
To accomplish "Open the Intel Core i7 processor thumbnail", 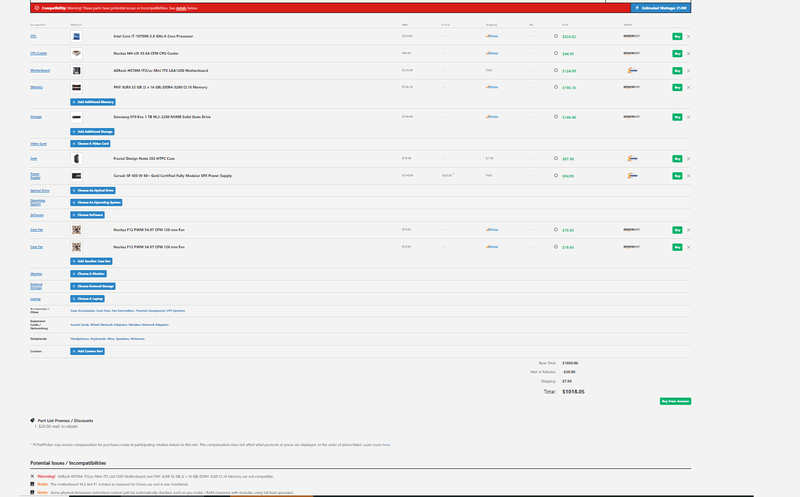I will (x=76, y=36).
